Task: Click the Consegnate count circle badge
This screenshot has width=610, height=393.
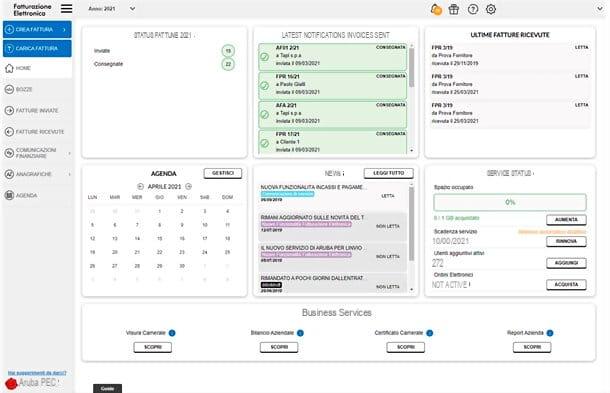Action: click(228, 64)
